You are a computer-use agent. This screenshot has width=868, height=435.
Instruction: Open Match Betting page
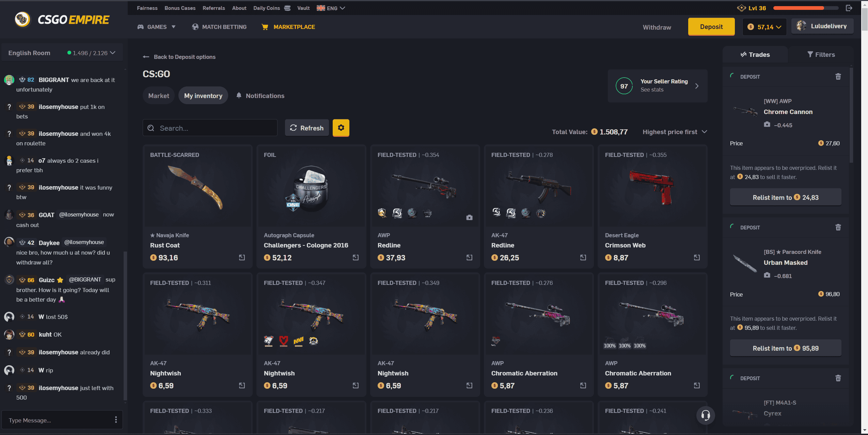(219, 27)
